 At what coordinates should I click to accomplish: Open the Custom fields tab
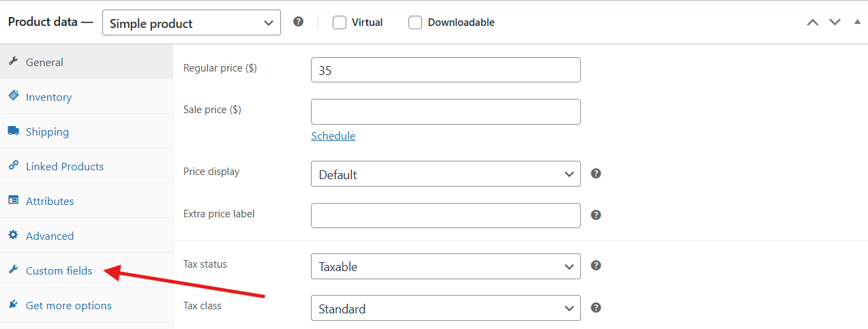coord(59,271)
